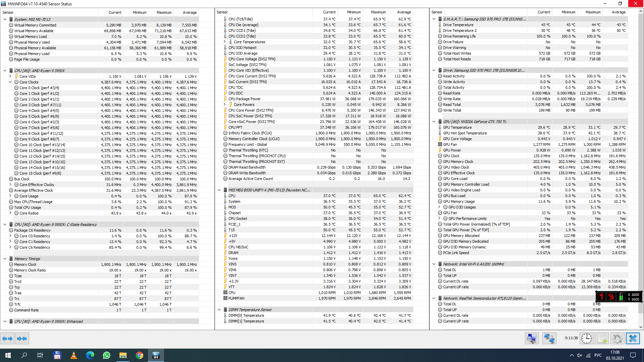Open remote network monitoring icon
The image size is (644, 362).
pyautogui.click(x=549, y=339)
